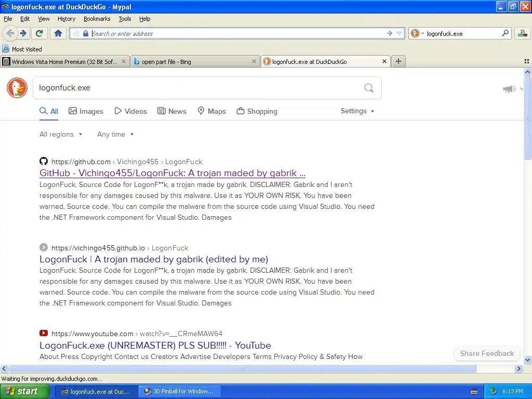Screen dimensions: 532x399
Task: Open the YouTube LogonFuck.exe UNREMASTER result
Action: pyautogui.click(x=155, y=345)
